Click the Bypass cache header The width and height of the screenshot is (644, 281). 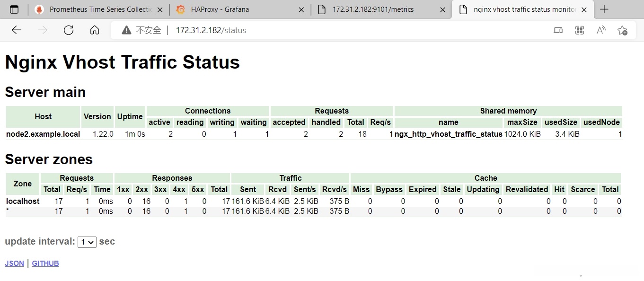pyautogui.click(x=389, y=189)
